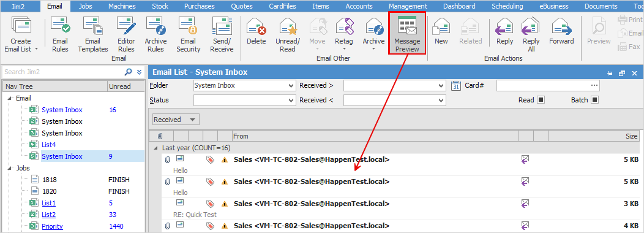Image resolution: width=644 pixels, height=233 pixels.
Task: Mark email Unread/Read
Action: click(288, 34)
